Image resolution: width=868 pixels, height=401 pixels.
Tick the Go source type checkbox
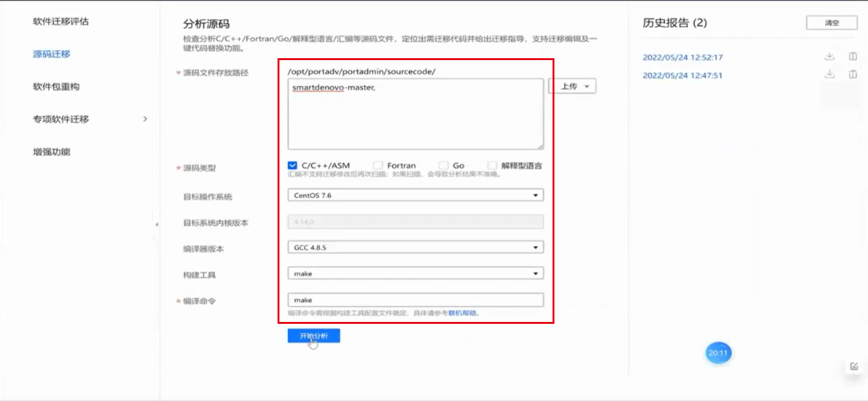tap(444, 166)
